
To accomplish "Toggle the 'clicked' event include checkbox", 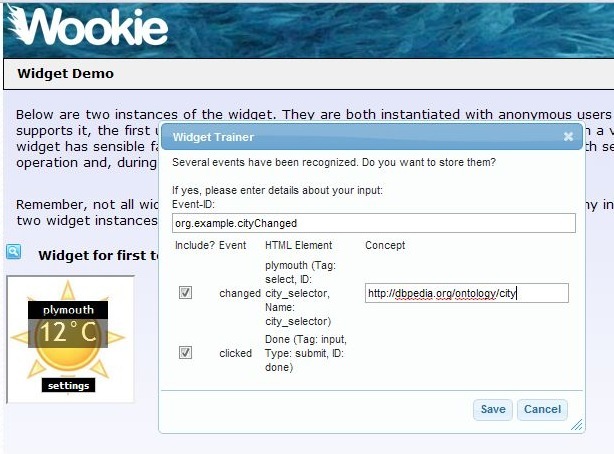I will [185, 353].
